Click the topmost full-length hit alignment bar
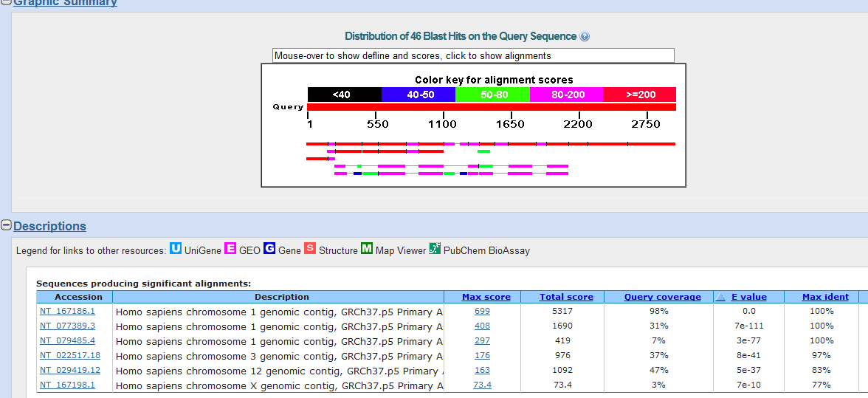 coord(490,144)
